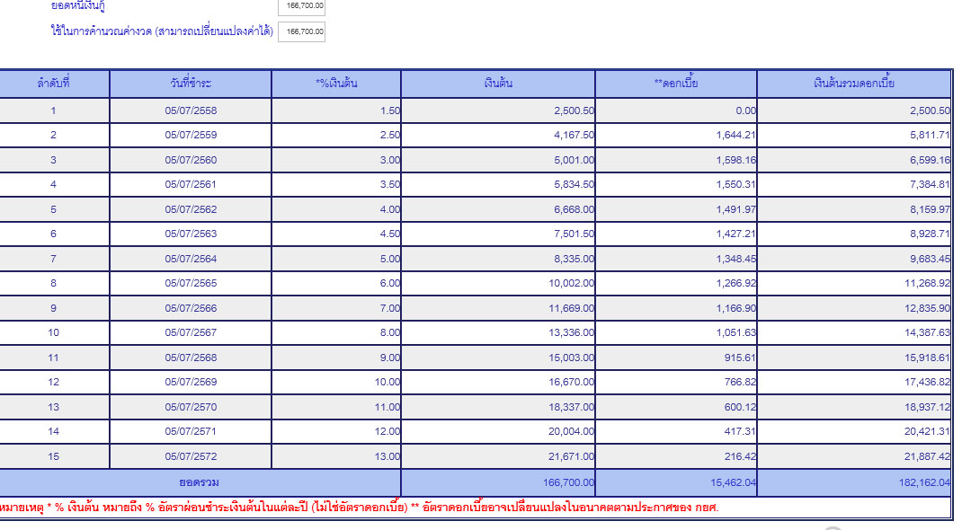Click interest value 1,491.97
Screen dimensions: 980x530
(735, 209)
